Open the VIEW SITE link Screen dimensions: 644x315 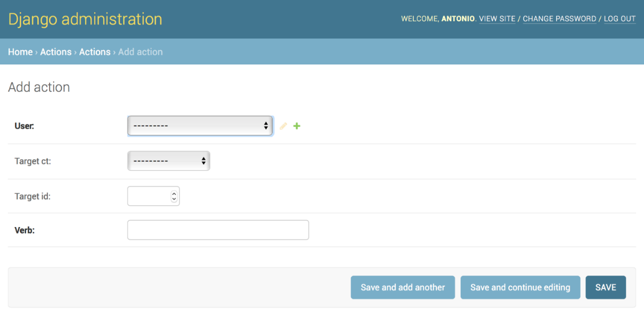point(497,19)
